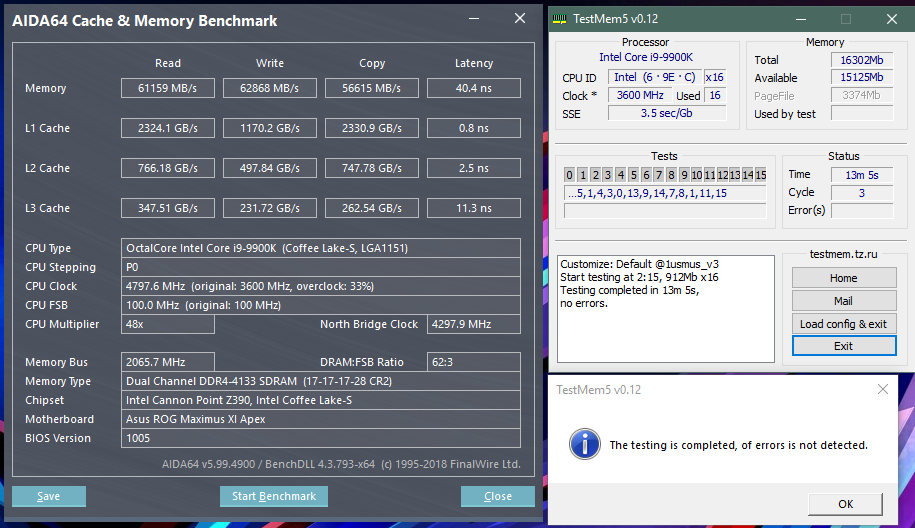The width and height of the screenshot is (915, 528).
Task: Click L2 Cache Read value 766.18 GB/s
Action: pos(167,168)
